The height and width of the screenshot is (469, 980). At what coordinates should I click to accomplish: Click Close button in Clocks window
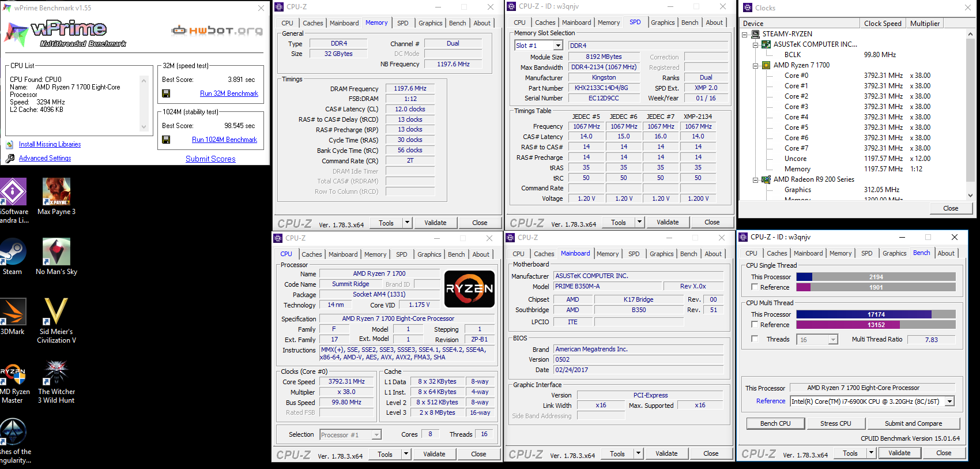click(951, 208)
